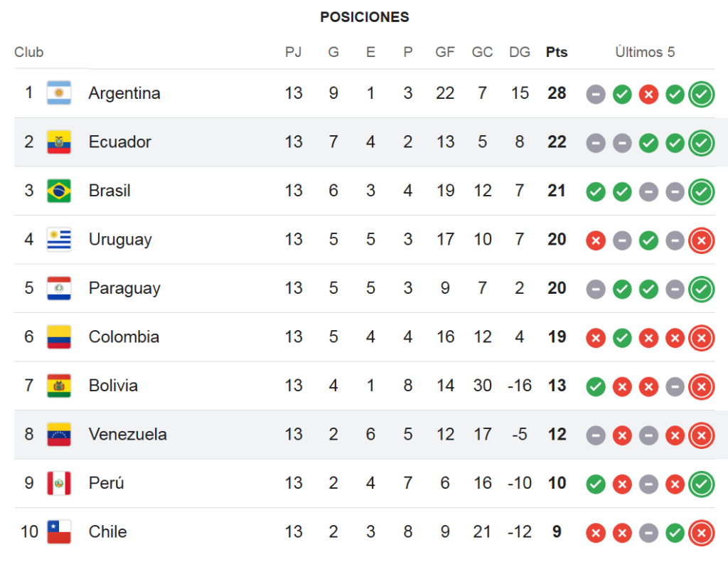The image size is (728, 567).
Task: Click the Perú flag icon
Action: tap(59, 483)
